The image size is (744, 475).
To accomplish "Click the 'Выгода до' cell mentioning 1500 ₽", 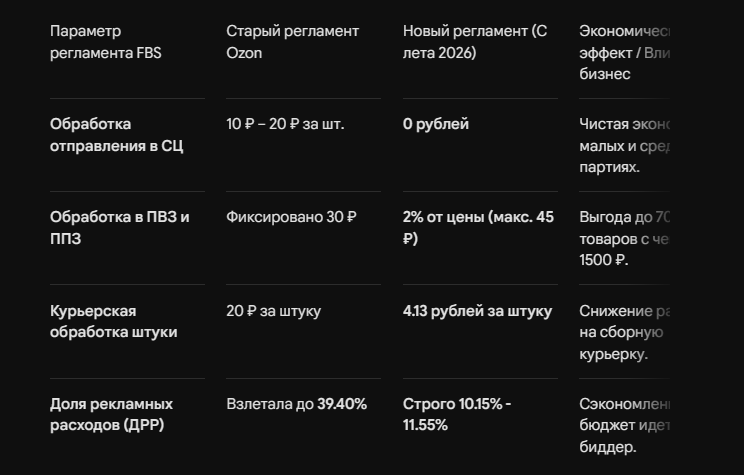I will click(624, 238).
